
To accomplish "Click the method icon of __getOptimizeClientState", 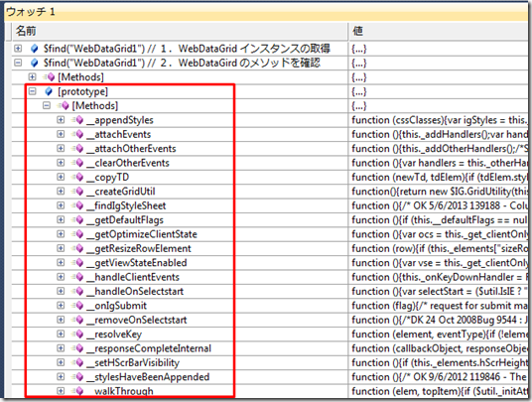I will 77,234.
